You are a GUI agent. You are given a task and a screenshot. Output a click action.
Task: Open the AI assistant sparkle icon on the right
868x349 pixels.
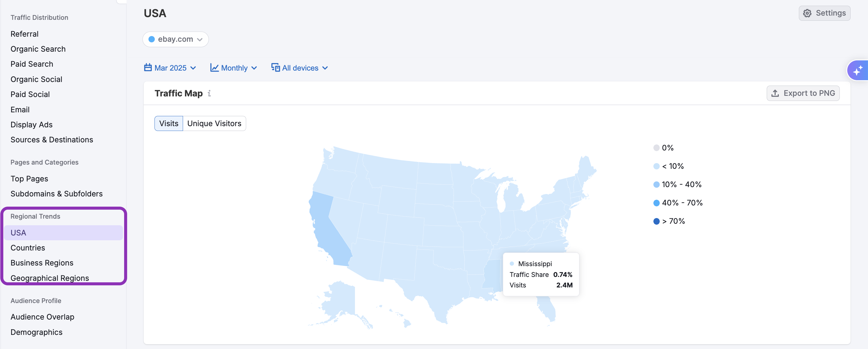[x=858, y=70]
